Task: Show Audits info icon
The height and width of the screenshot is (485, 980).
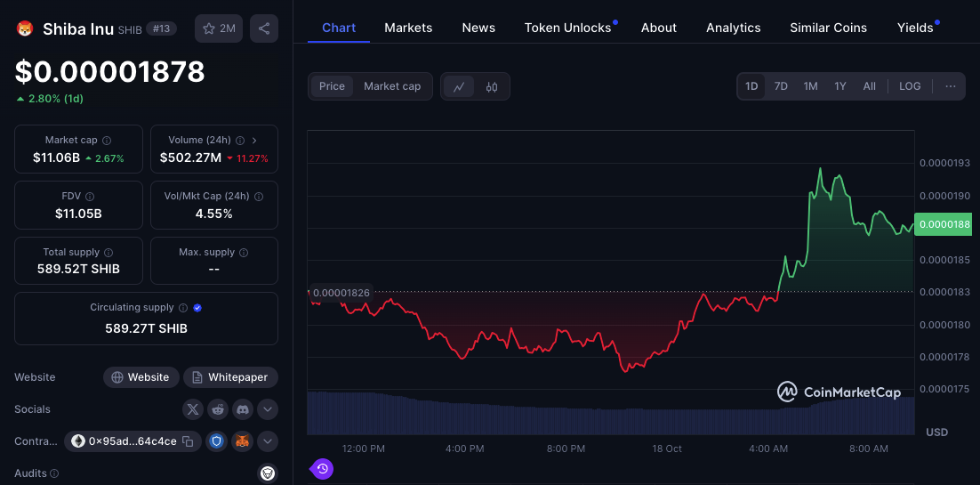Action: (x=54, y=473)
